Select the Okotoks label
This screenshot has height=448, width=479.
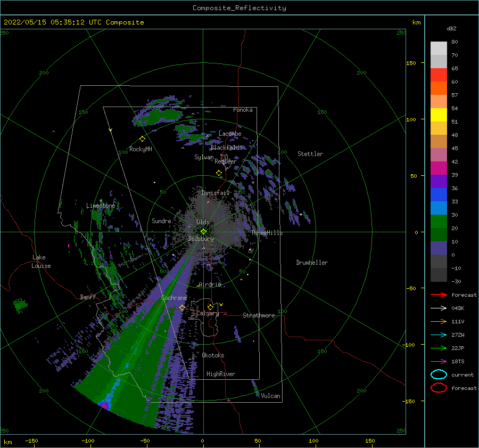213,355
